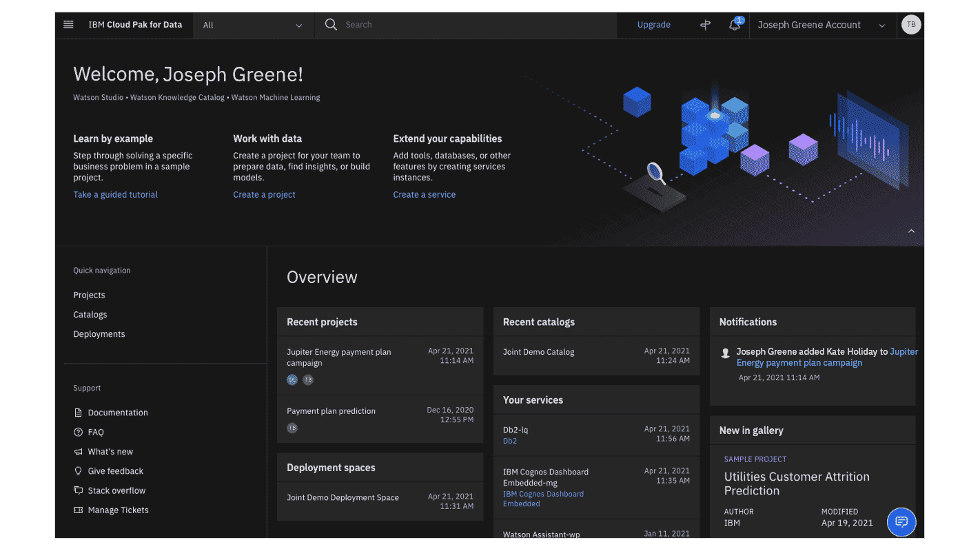Viewport: 980px width, 551px height.
Task: Go to Projects in Quick navigation
Action: 89,295
